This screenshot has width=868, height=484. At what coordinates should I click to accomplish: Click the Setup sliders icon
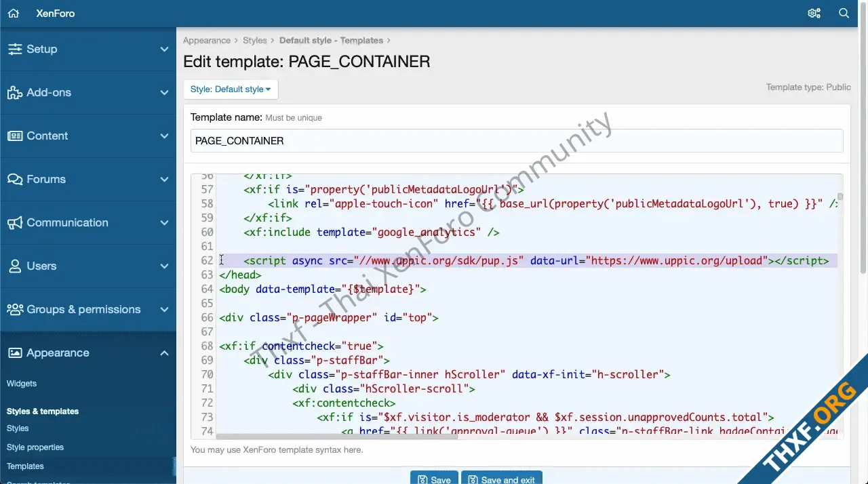coord(14,49)
